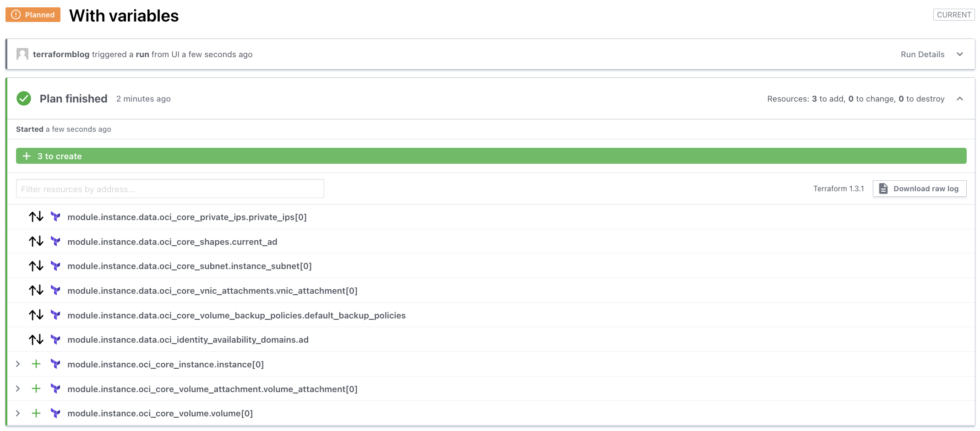Expand the oci_core_instance.instance[0] resource row
The width and height of the screenshot is (980, 431).
pyautogui.click(x=18, y=364)
